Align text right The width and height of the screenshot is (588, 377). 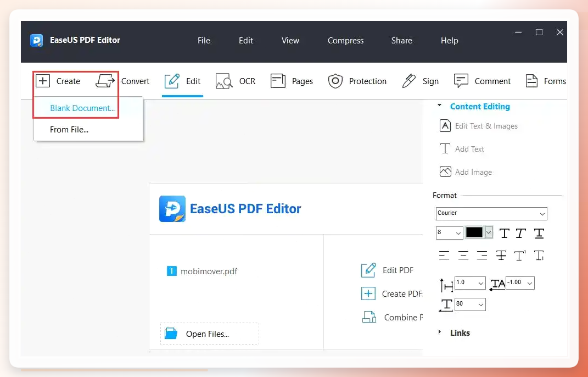click(x=482, y=256)
